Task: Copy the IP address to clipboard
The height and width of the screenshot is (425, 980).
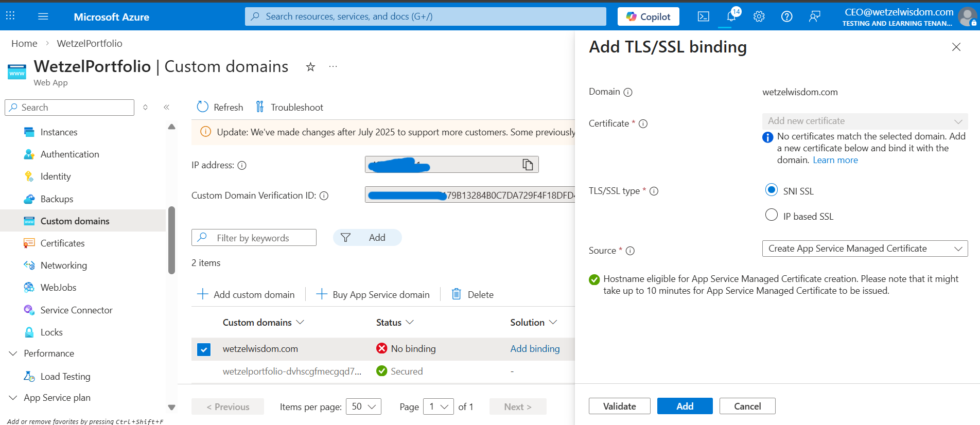Action: 528,165
